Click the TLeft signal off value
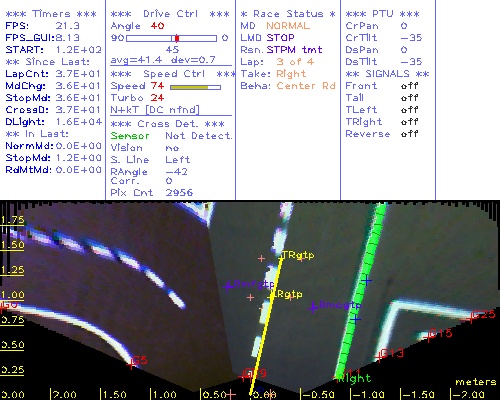 409,110
